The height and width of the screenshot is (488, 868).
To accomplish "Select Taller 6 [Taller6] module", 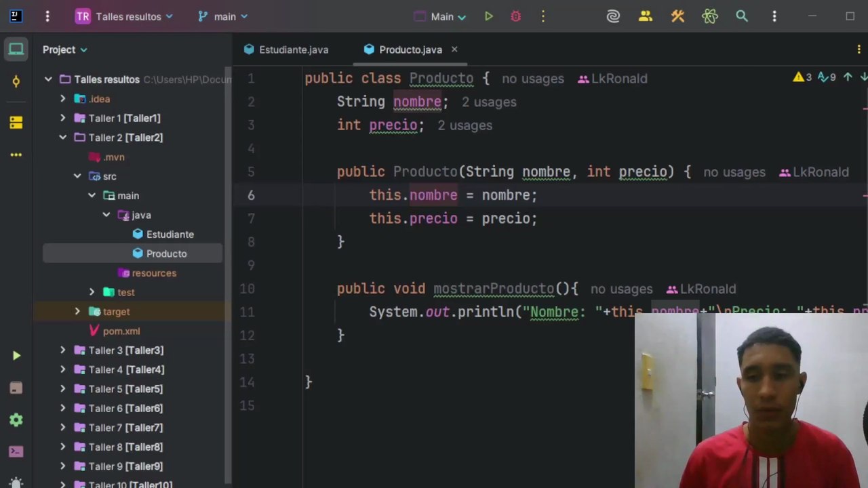I will coord(118,408).
